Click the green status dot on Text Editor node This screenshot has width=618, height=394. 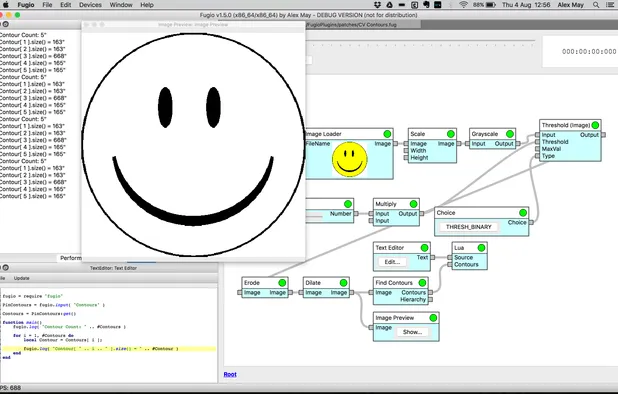pyautogui.click(x=424, y=248)
